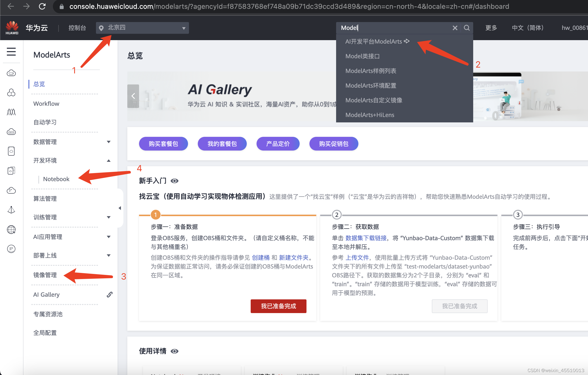Clear the search box with the X icon
The image size is (588, 375).
click(x=455, y=28)
